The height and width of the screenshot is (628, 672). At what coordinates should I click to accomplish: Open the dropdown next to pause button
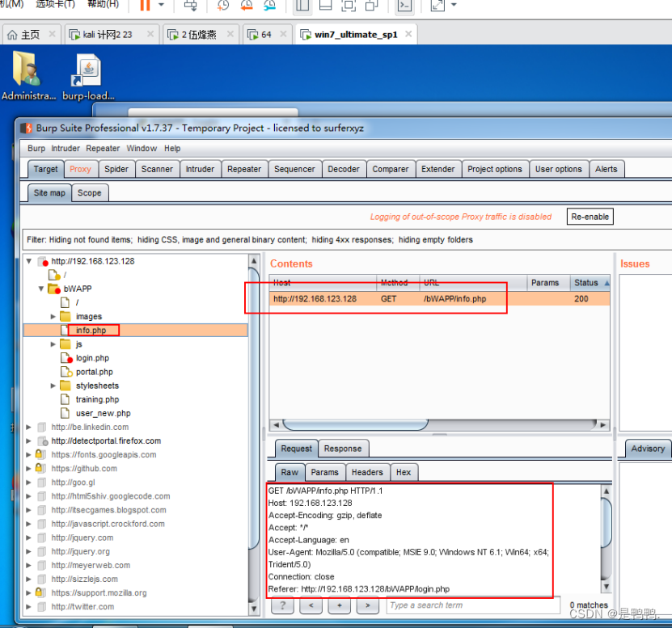(x=161, y=5)
